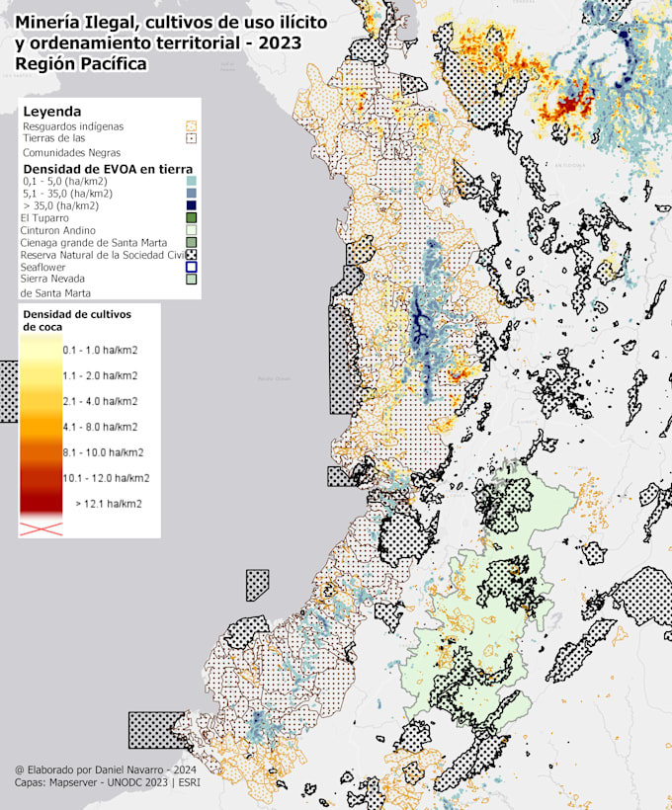Click the Tierras de las Comunidades Negras swatch

click(x=192, y=138)
